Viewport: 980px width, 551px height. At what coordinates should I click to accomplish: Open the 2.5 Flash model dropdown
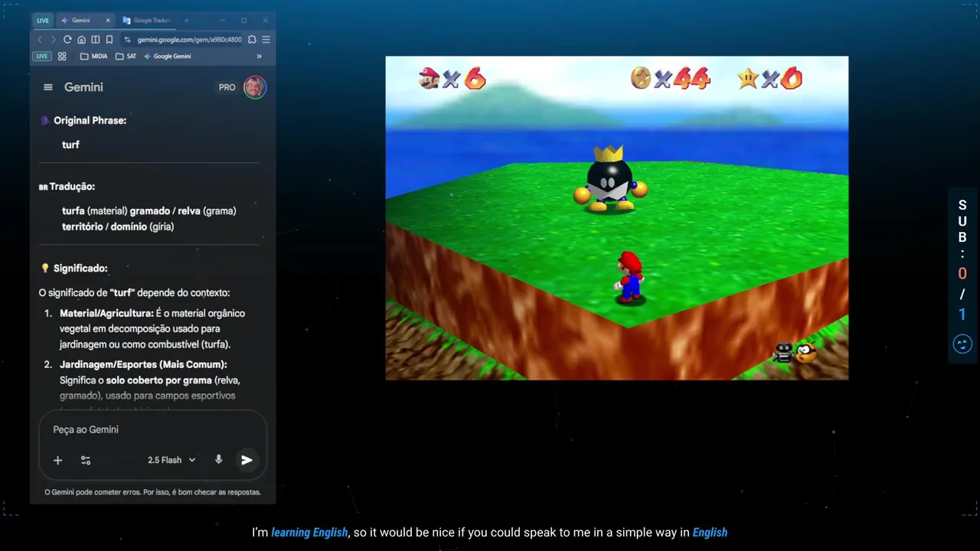coord(172,460)
